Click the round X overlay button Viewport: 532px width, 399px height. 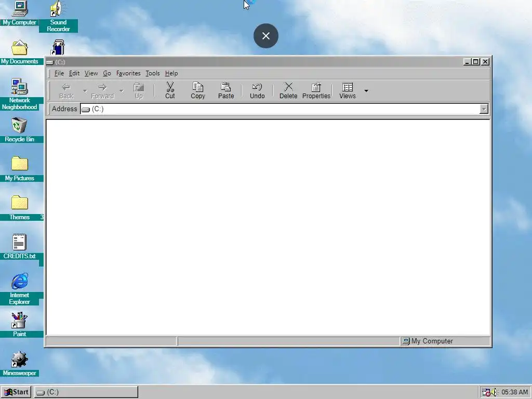(x=266, y=36)
